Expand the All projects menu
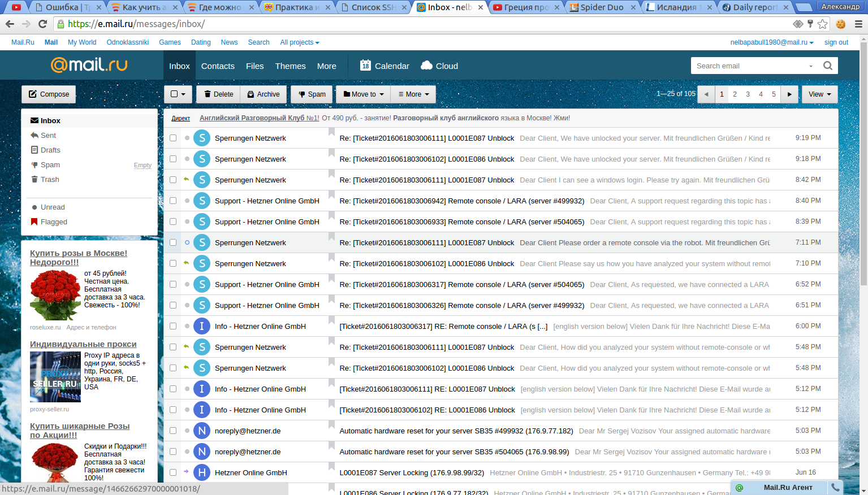868x495 pixels. pyautogui.click(x=300, y=42)
